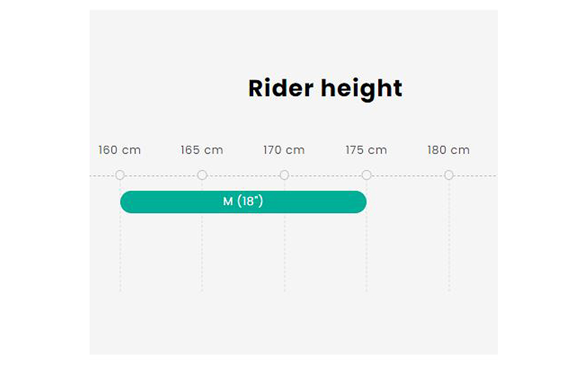Click horizontal dashed axis right of 180 cm
588x368 pixels.
click(475, 175)
